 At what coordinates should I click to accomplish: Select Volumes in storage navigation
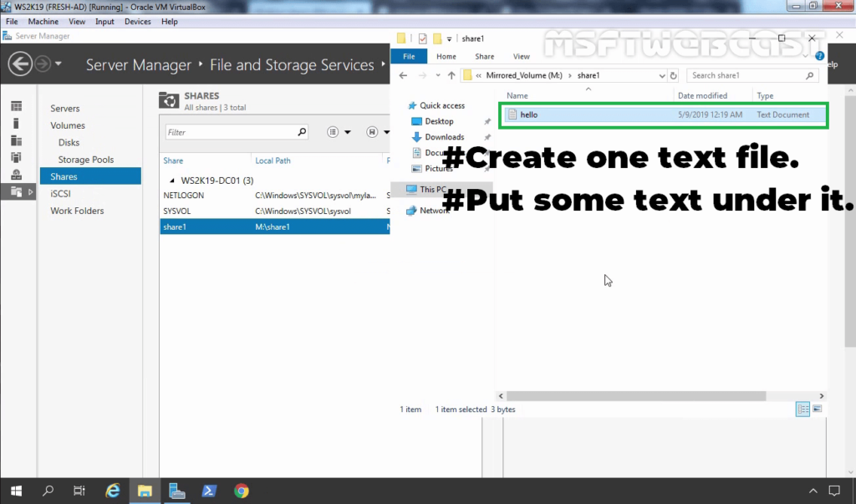[x=68, y=125]
